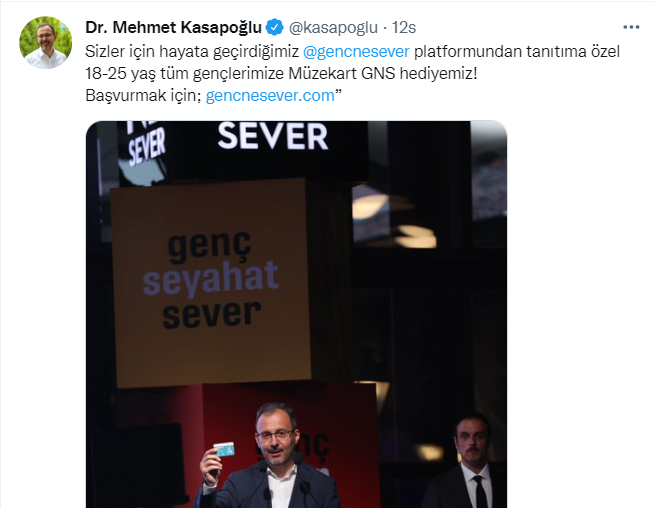Open the @kasapoglu handle link
Viewport: 655px width, 508px height.
[x=333, y=28]
